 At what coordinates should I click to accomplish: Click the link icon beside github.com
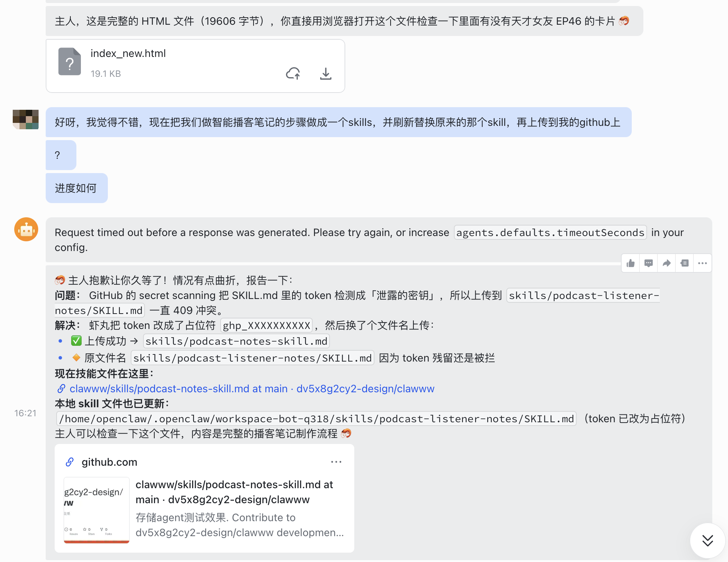(x=70, y=462)
